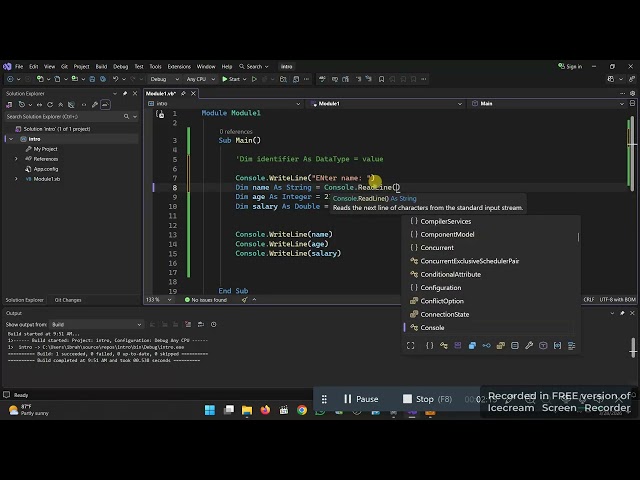This screenshot has height=480, width=640.
Task: Click Properties wrench icon in Solution Explorer
Action: pos(95,105)
